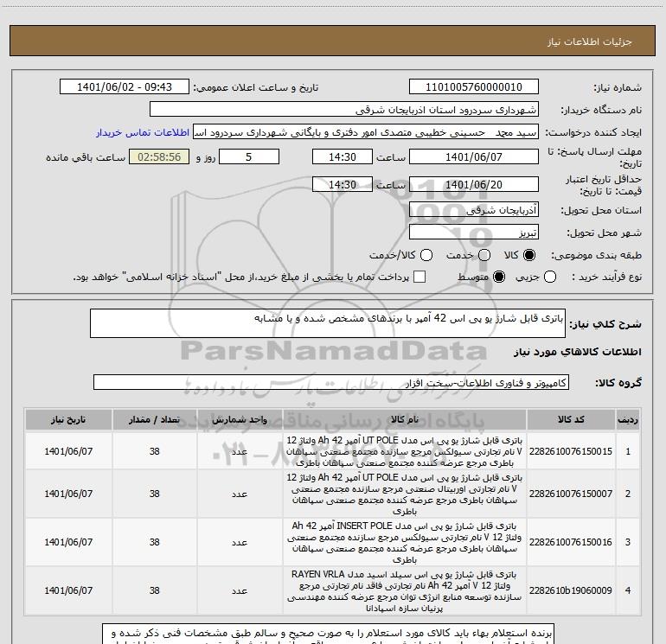Click the remaining time counter 02:58:56

pyautogui.click(x=159, y=156)
